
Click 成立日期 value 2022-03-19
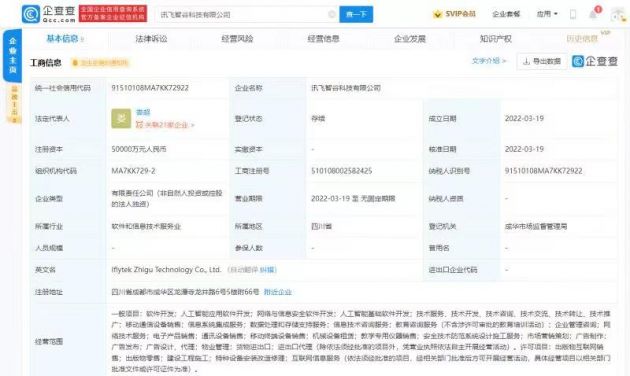click(x=524, y=119)
